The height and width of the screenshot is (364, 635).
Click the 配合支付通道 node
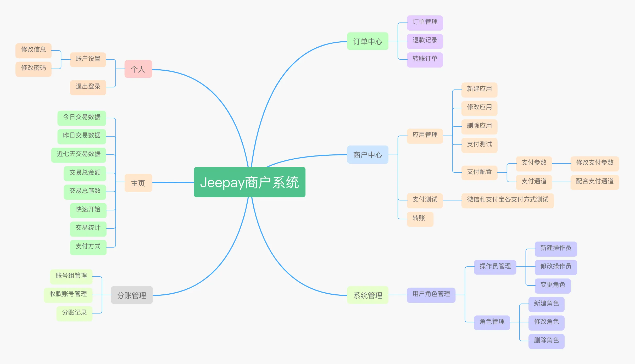[595, 182]
